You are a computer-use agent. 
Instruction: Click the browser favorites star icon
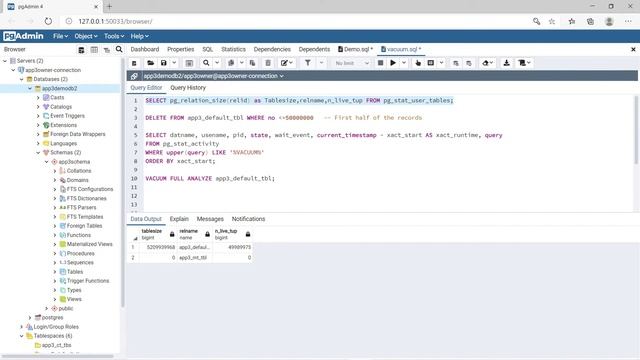[x=551, y=21]
